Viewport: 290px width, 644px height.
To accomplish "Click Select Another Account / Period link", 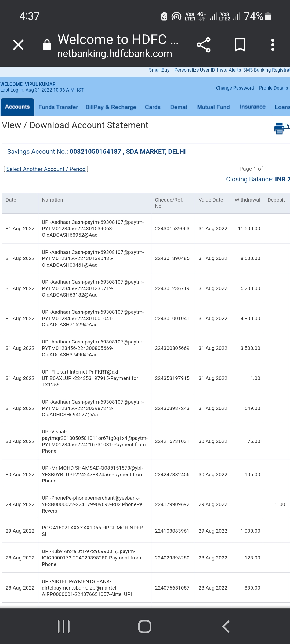I will click(46, 169).
